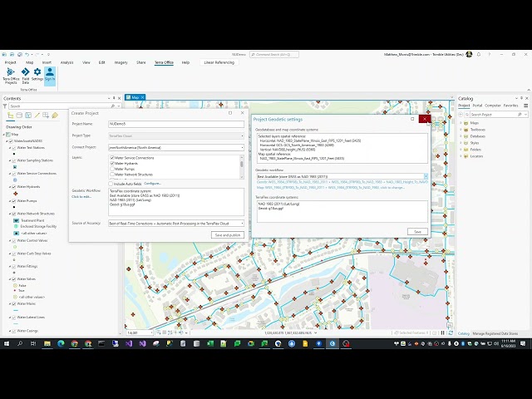Image resolution: width=532 pixels, height=399 pixels.
Task: Select List By Editing pencil icon
Action: [37, 116]
